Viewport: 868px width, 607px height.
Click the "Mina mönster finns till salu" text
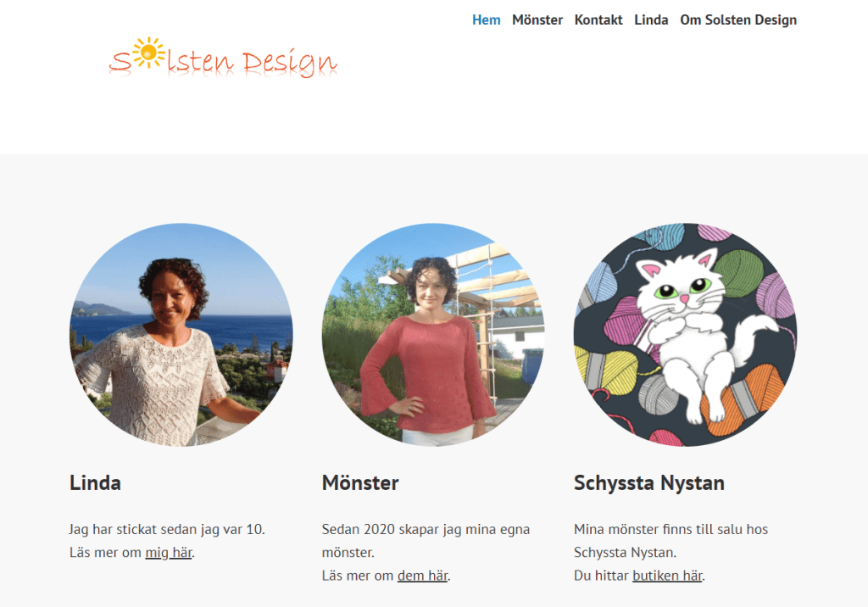tap(670, 529)
